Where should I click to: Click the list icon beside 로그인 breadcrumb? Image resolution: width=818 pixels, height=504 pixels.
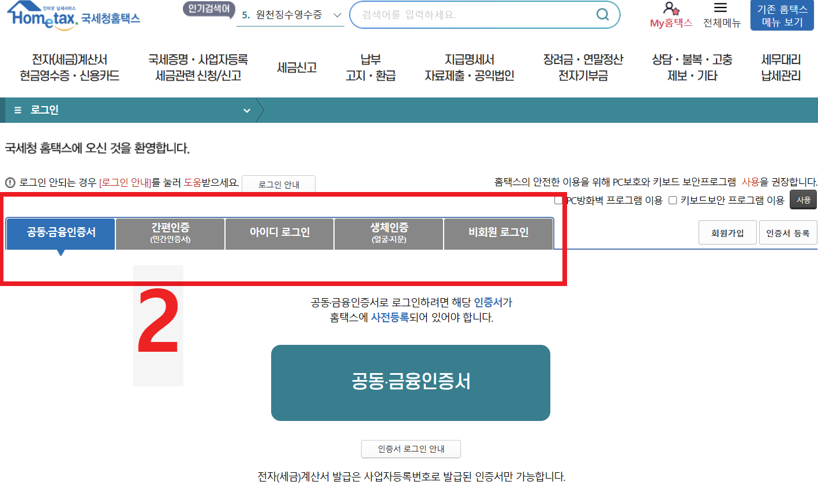tap(17, 110)
